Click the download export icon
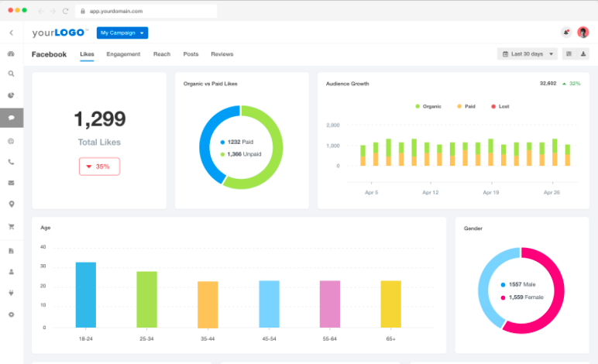This screenshot has height=364, width=598. click(583, 54)
